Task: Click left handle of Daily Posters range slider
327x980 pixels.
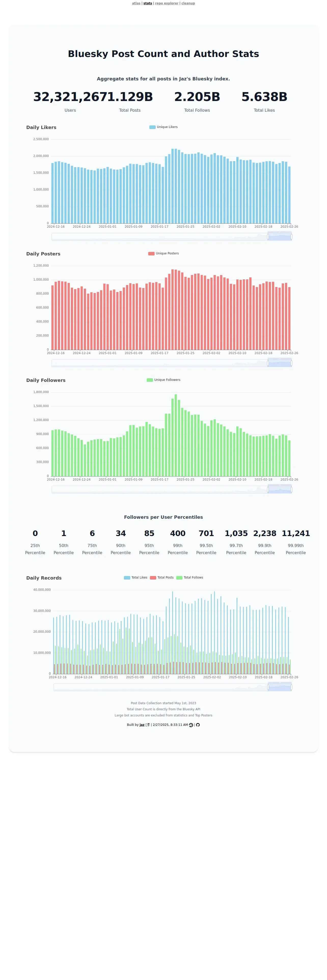Action: 268,363
